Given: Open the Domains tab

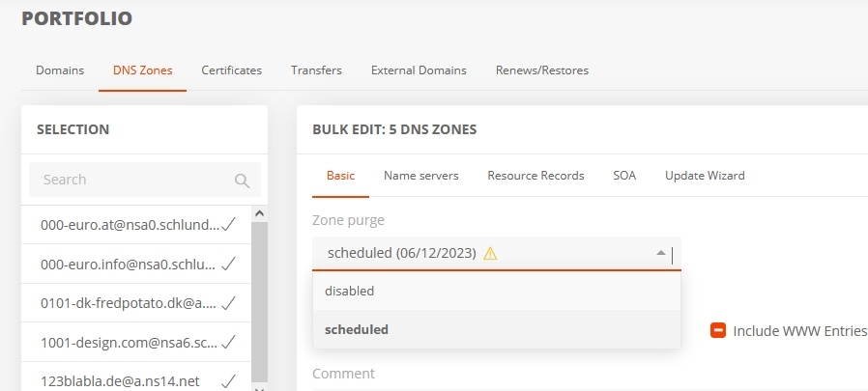Looking at the screenshot, I should tap(60, 70).
